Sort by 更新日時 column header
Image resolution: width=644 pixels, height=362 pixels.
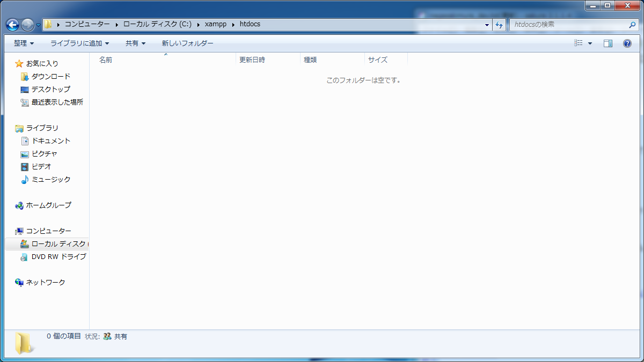coord(252,60)
